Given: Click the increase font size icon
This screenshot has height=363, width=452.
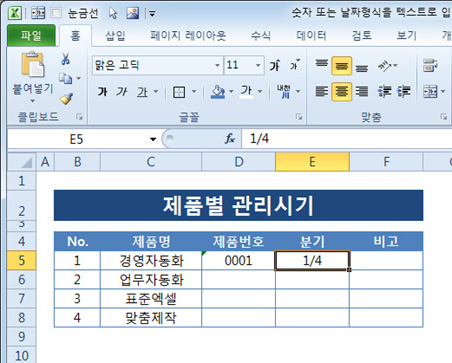Looking at the screenshot, I should click(275, 65).
